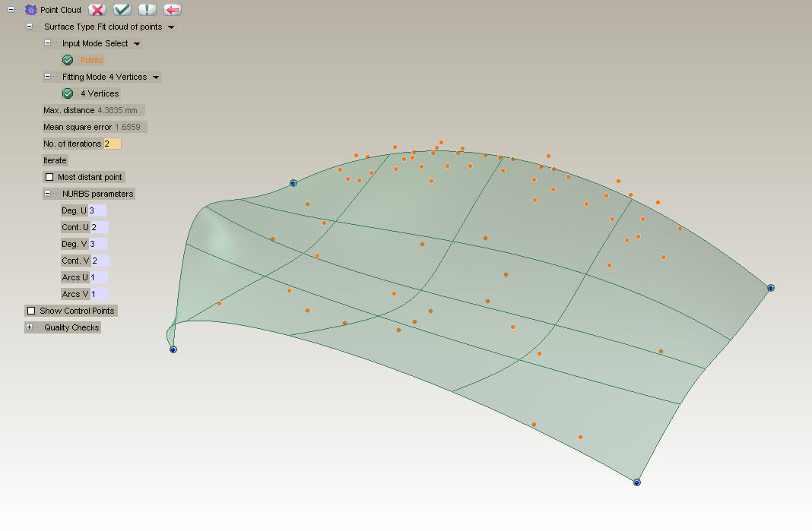
Task: Open the Surface Type dropdown
Action: click(x=171, y=27)
